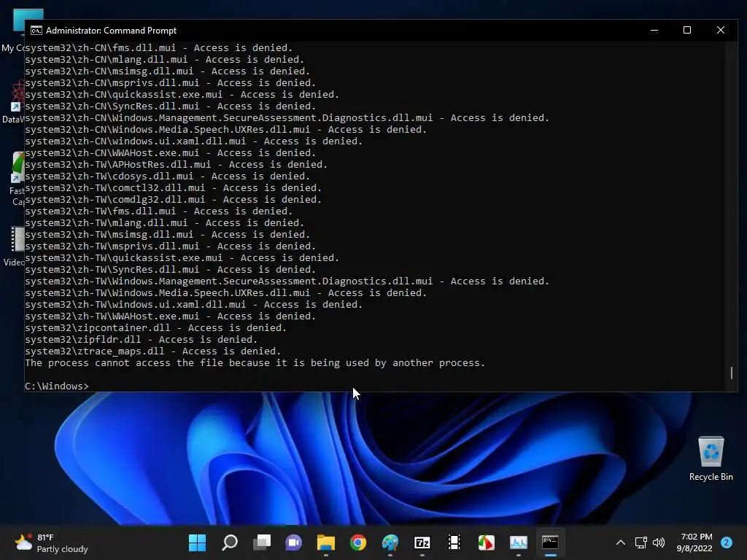
Task: Click the zh-TW\Windows.Media.Speech.UXRes.dll.mui line
Action: [x=226, y=293]
